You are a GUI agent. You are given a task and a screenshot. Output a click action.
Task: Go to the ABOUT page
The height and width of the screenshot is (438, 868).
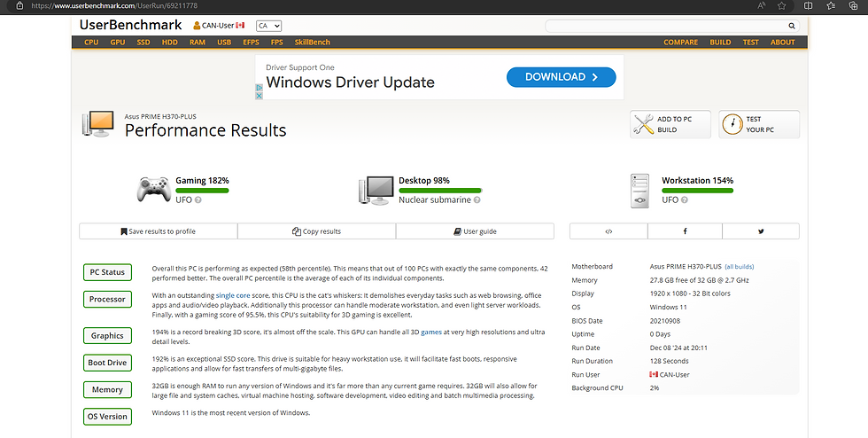pyautogui.click(x=782, y=43)
